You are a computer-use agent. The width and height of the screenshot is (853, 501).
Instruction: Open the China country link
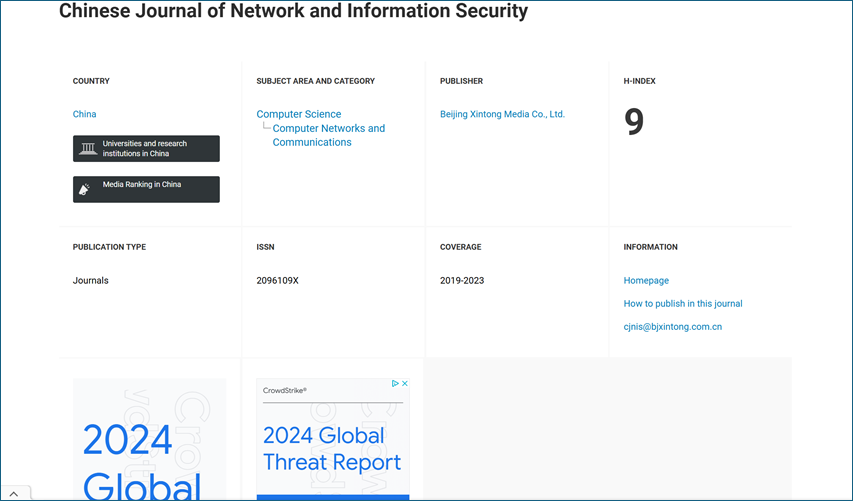coord(85,114)
